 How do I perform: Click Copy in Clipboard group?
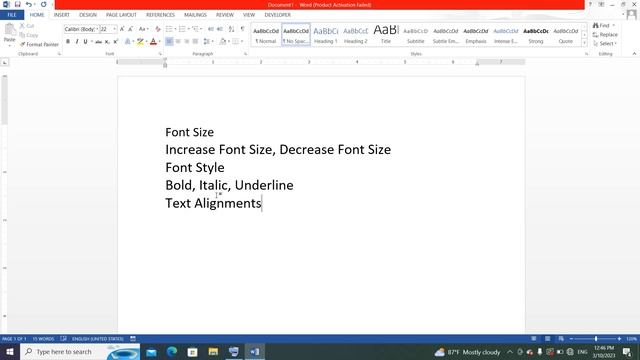29,35
